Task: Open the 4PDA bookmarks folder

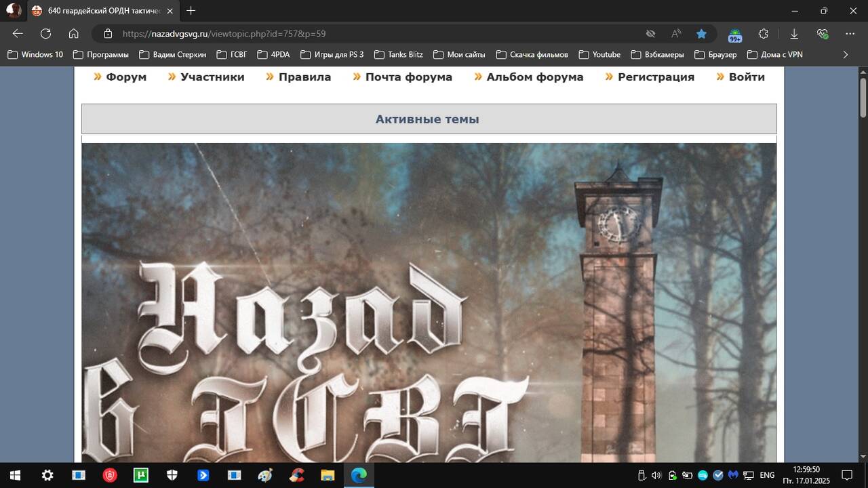Action: coord(274,54)
